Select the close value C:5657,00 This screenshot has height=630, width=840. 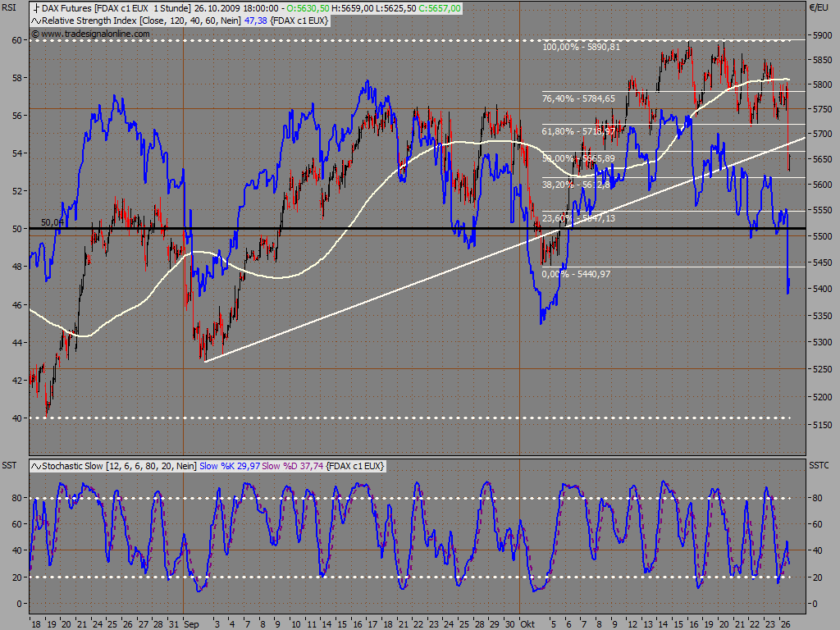click(x=440, y=8)
